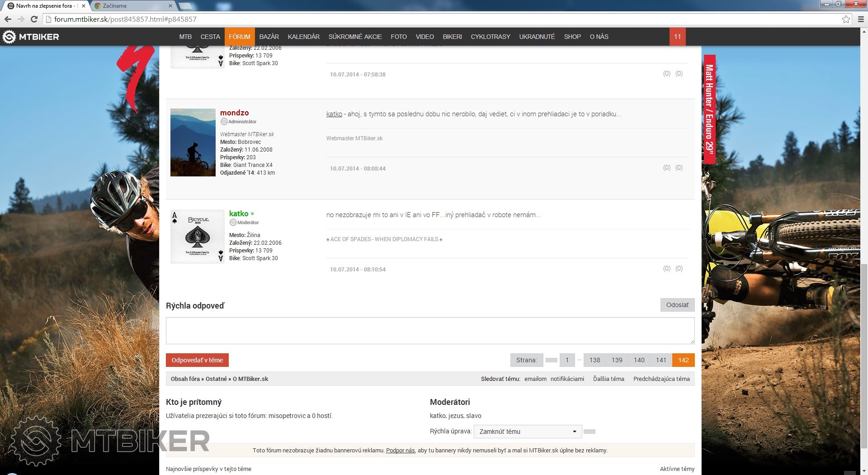Open the BAZÁR menu item
The width and height of the screenshot is (868, 475).
coord(269,37)
